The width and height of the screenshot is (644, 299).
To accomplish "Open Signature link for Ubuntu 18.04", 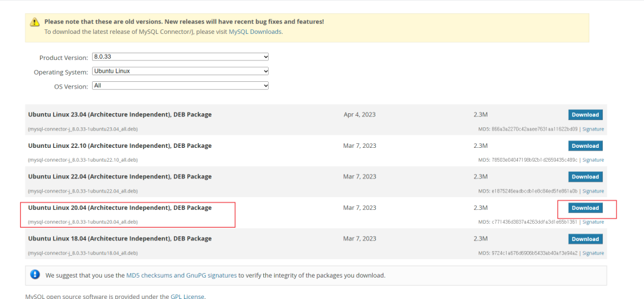I will pos(593,253).
